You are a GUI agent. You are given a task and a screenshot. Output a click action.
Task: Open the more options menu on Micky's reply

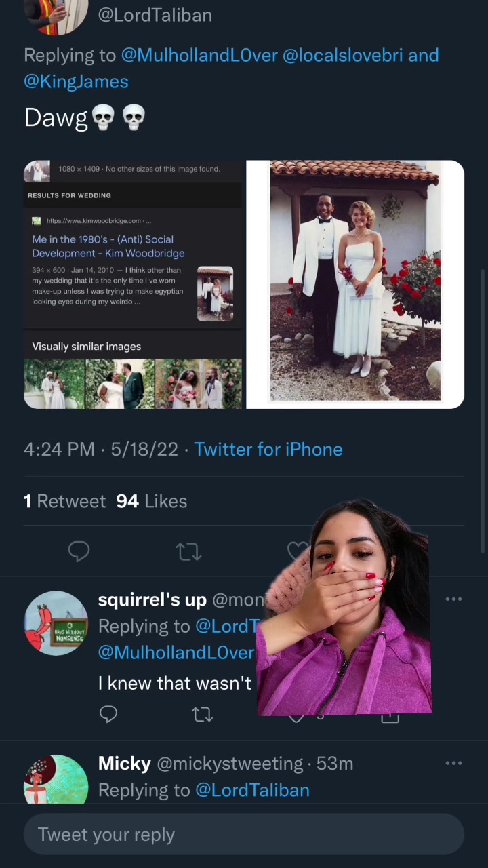click(x=453, y=764)
